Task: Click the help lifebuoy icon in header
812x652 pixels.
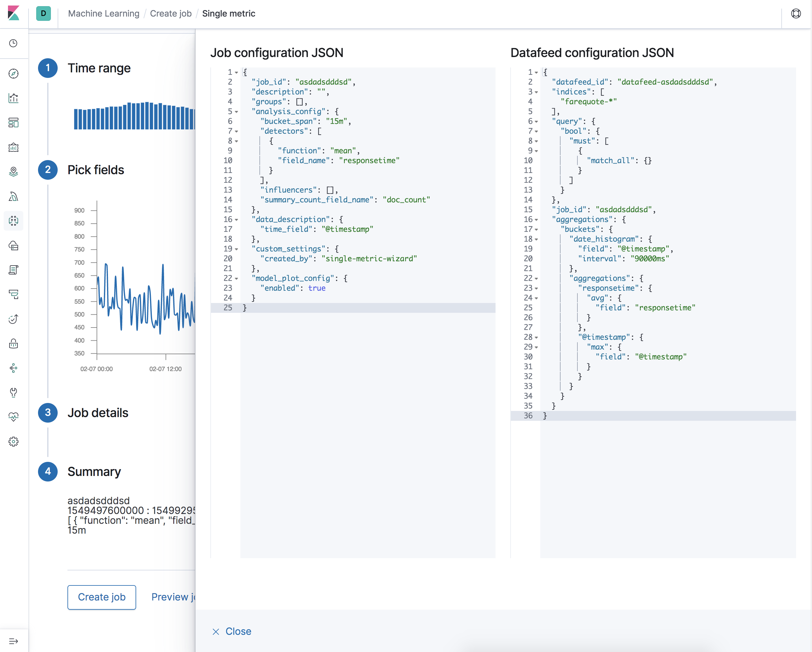Action: 796,13
